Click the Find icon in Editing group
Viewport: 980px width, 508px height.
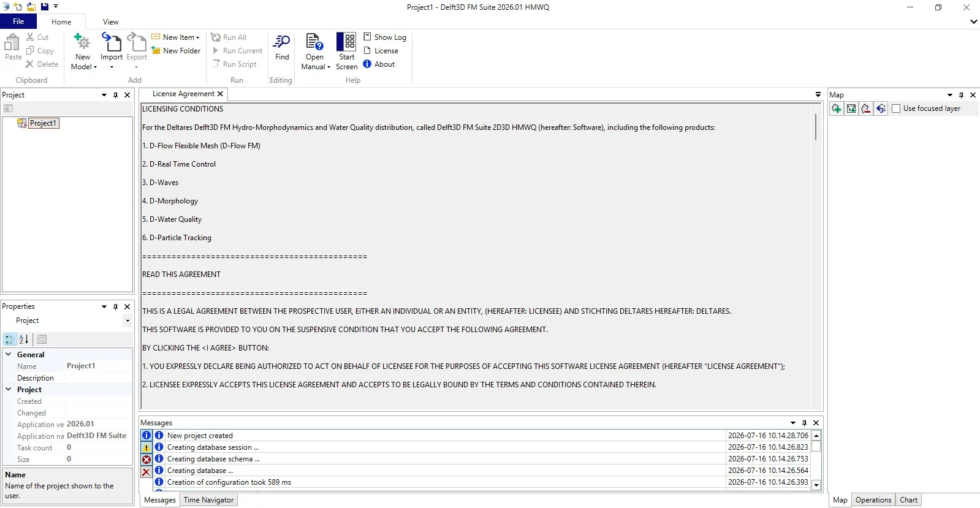tap(282, 42)
